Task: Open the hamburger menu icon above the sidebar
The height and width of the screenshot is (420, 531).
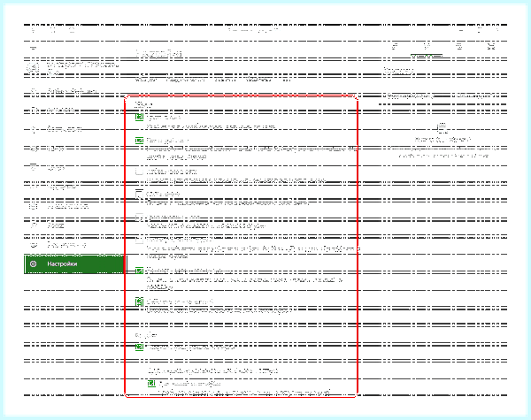Action: [34, 48]
